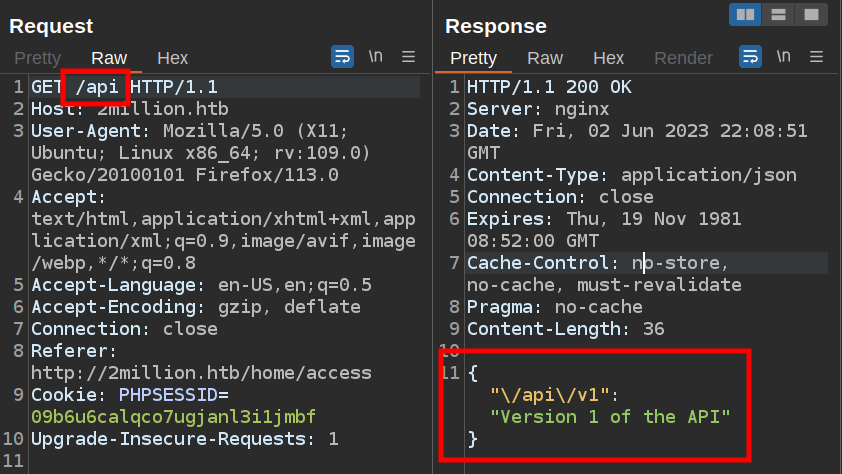Viewport: 842px width, 474px height.
Task: Click the Response Render tab
Action: click(x=683, y=58)
